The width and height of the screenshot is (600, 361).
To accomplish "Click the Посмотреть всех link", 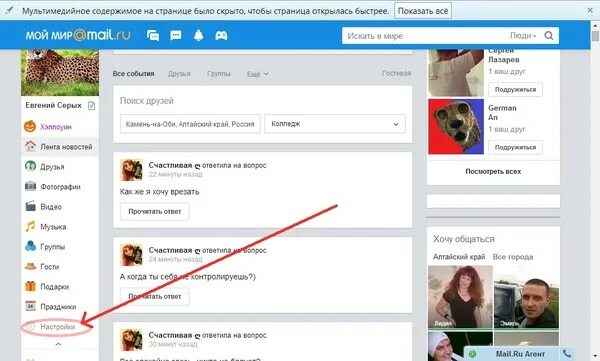I will coord(493,172).
